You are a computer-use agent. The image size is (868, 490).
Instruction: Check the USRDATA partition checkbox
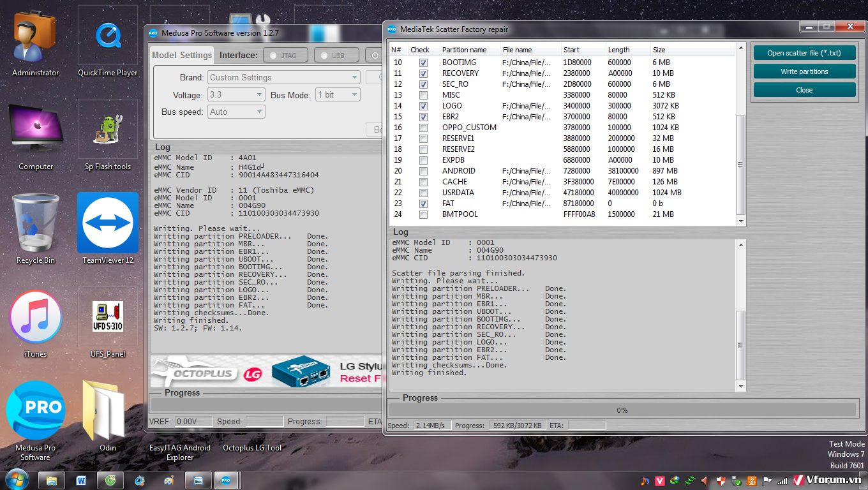423,193
